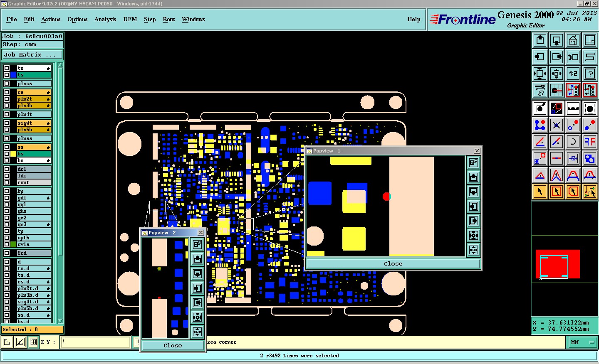Click the Home view icon in toolbar
The width and height of the screenshot is (599, 364).
click(x=573, y=40)
